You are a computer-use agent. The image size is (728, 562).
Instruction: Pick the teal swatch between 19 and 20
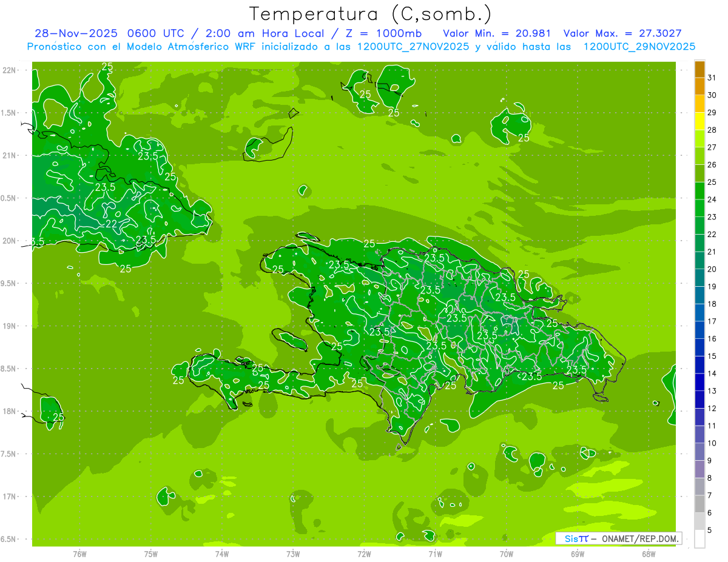pos(700,278)
